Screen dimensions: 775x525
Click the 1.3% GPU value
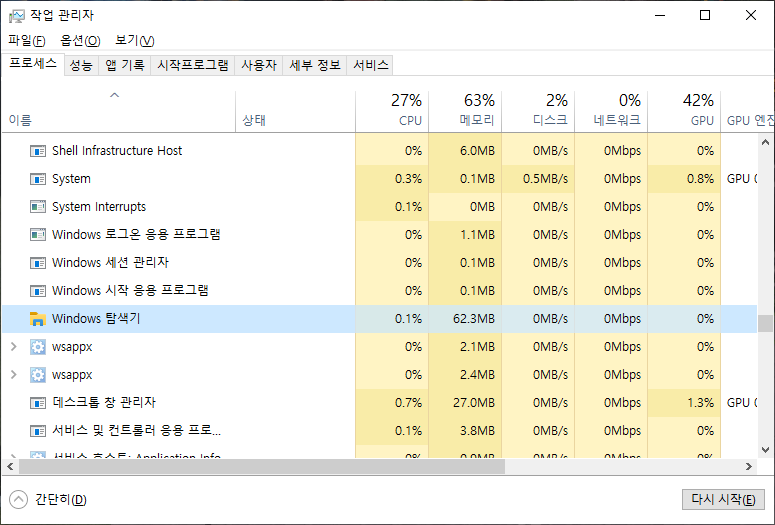(x=700, y=403)
